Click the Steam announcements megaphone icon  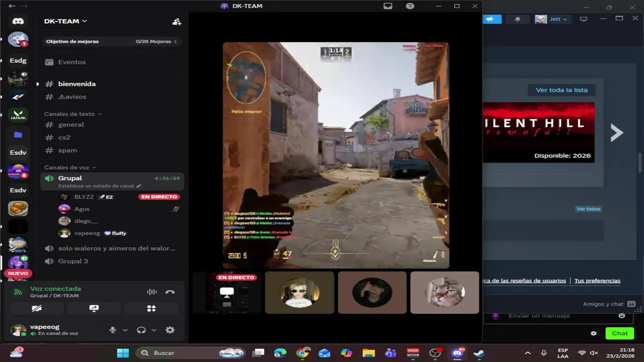coord(492,19)
